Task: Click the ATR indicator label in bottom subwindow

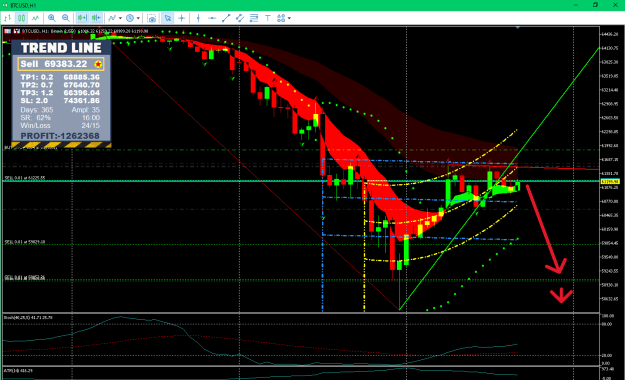Action: (x=18, y=370)
